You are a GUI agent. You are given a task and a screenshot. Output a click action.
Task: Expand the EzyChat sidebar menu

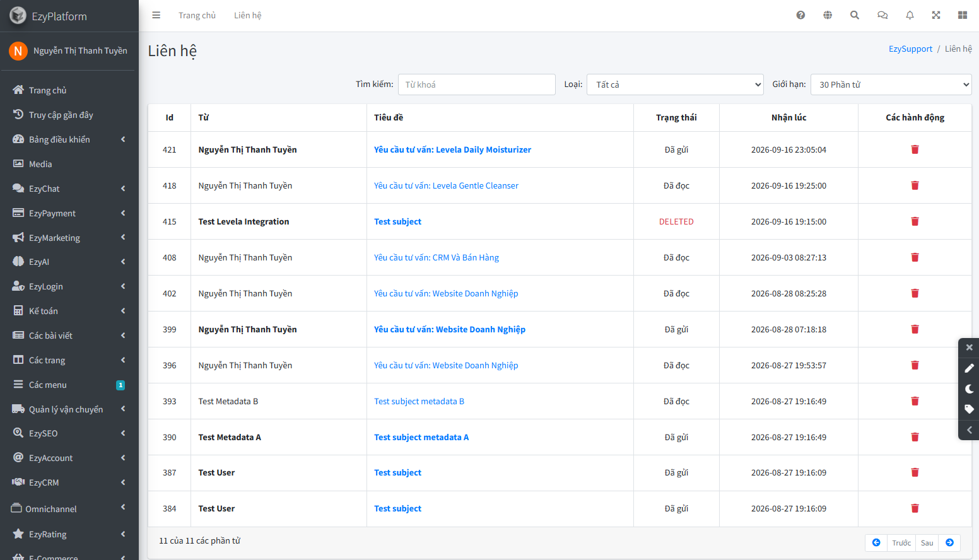[x=69, y=189]
